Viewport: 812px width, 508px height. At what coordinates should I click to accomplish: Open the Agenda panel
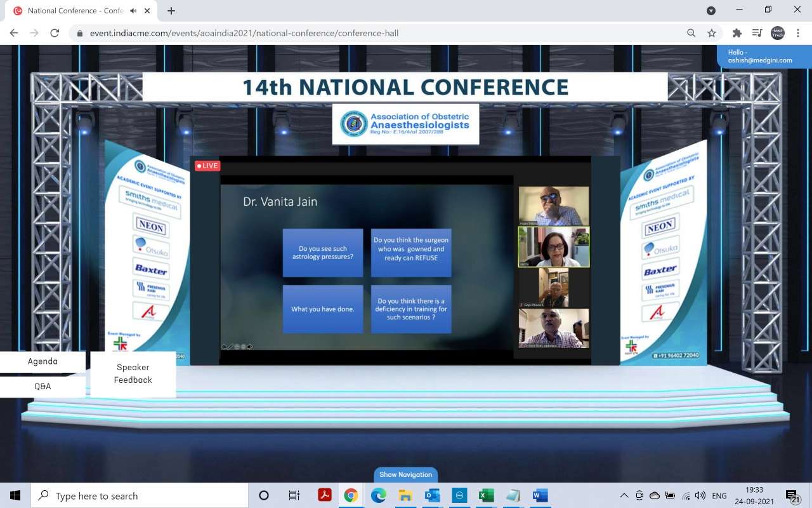click(x=43, y=361)
